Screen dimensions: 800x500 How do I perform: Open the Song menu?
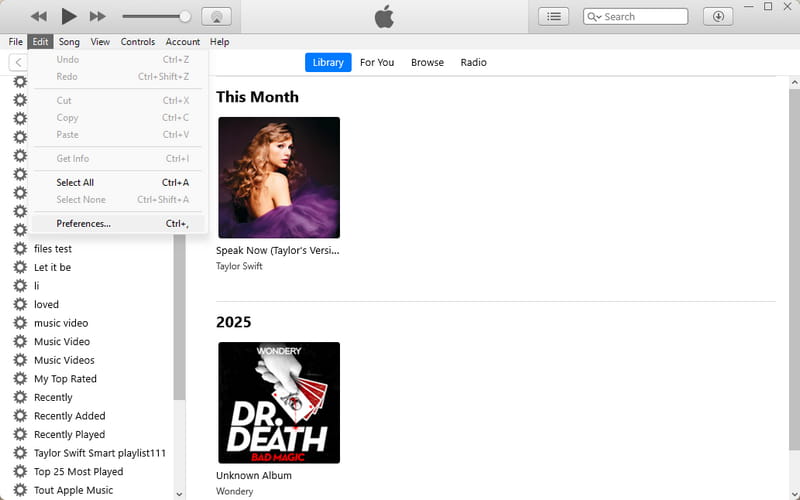69,42
